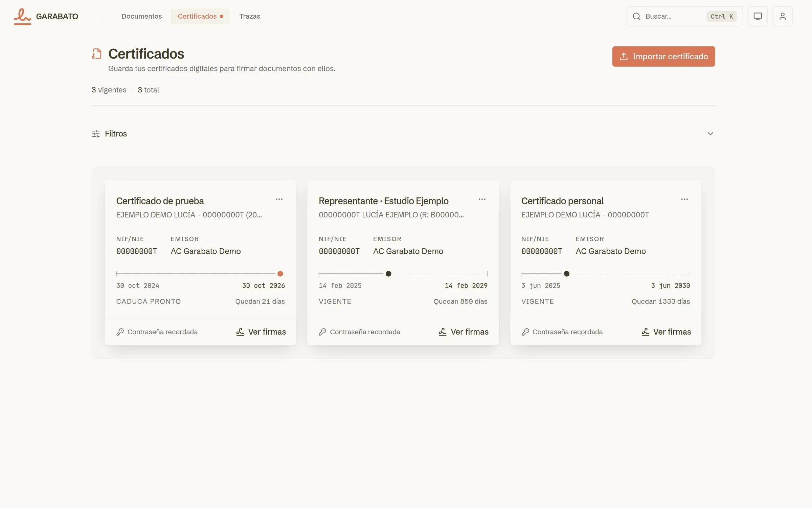
Task: Click Importar certificado button
Action: tap(663, 57)
